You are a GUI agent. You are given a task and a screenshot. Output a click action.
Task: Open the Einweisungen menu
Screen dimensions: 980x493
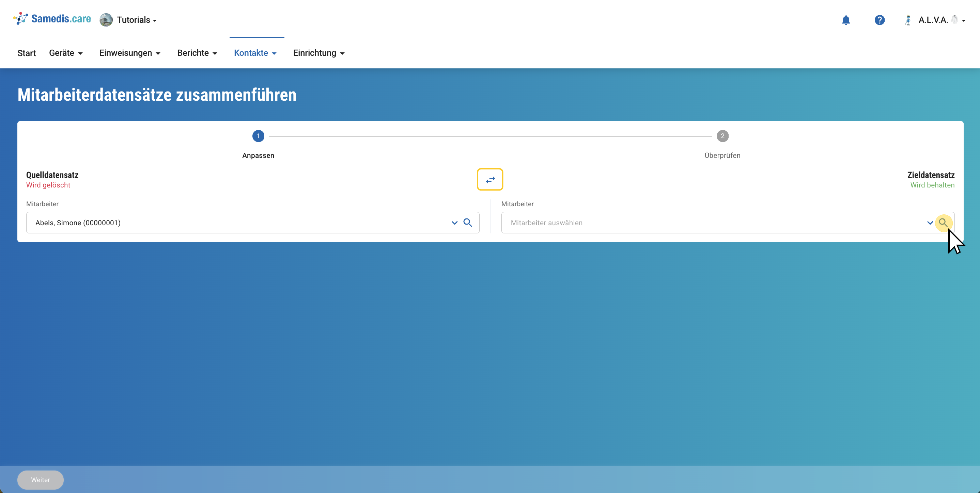(130, 53)
